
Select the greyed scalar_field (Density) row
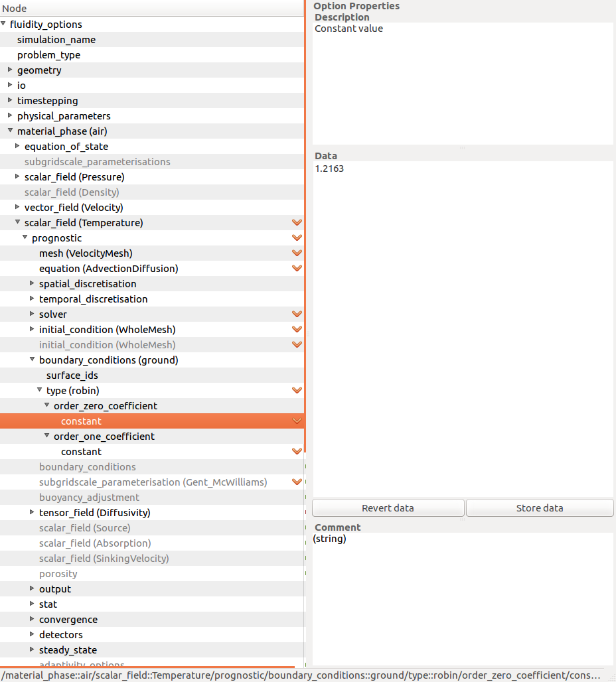tap(152, 192)
